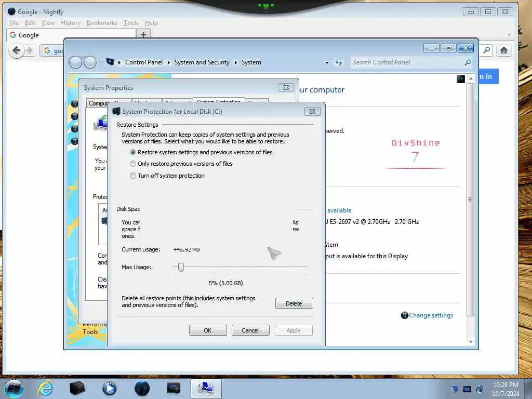
Task: Click the System Protection dialog title icon
Action: coord(116,111)
